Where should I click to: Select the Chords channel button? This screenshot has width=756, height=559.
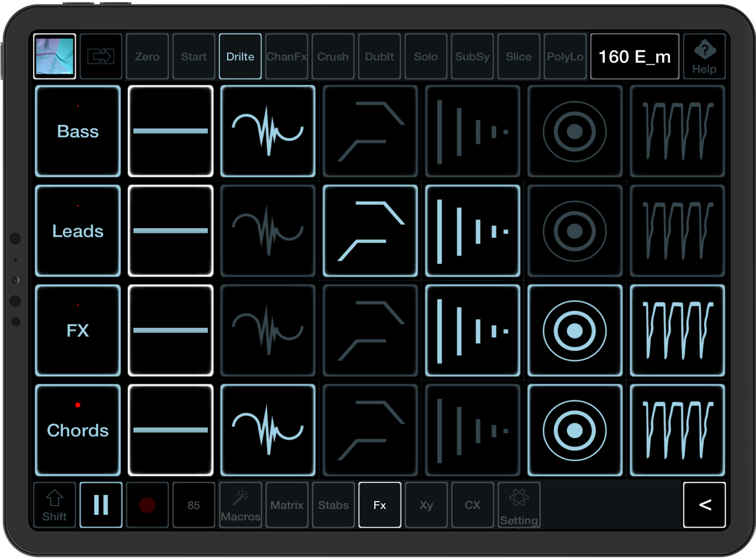click(x=78, y=430)
